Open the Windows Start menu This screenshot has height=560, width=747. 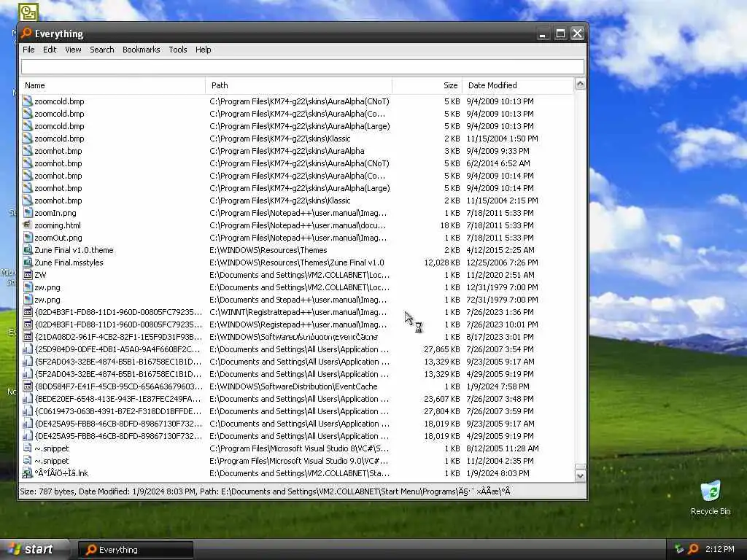coord(34,549)
